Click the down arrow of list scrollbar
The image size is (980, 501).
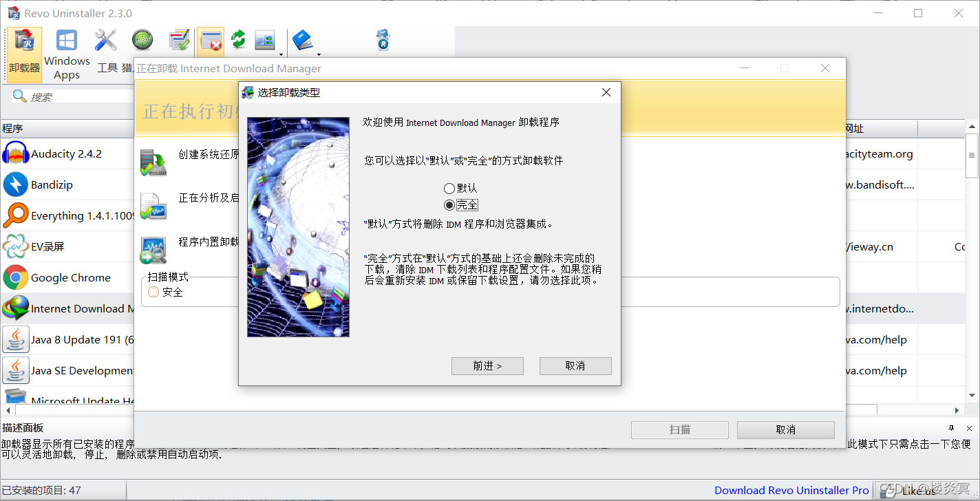tap(972, 395)
